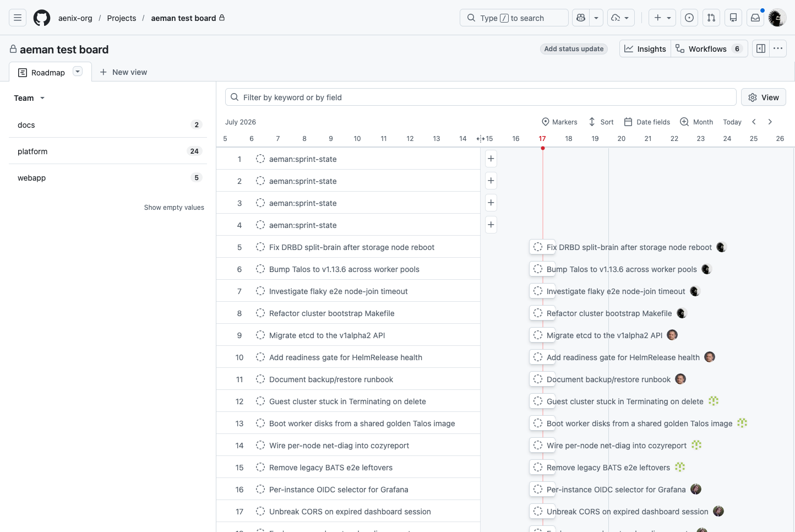Open the hamburger navigation menu
Viewport: 795px width, 532px height.
pyautogui.click(x=18, y=18)
